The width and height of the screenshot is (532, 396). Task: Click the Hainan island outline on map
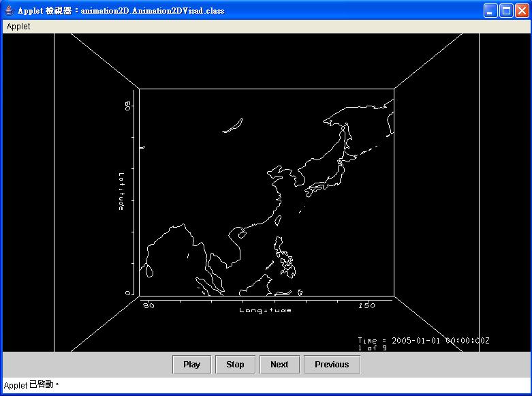click(x=241, y=234)
